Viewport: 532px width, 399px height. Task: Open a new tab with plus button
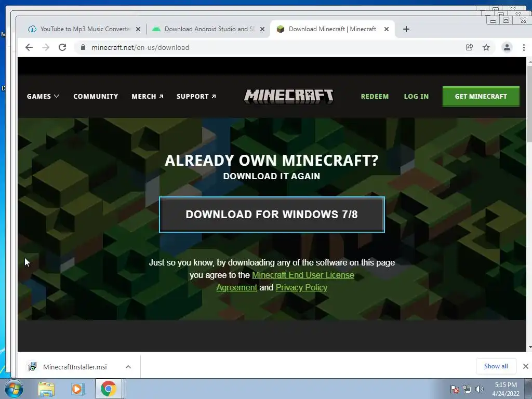click(x=406, y=29)
